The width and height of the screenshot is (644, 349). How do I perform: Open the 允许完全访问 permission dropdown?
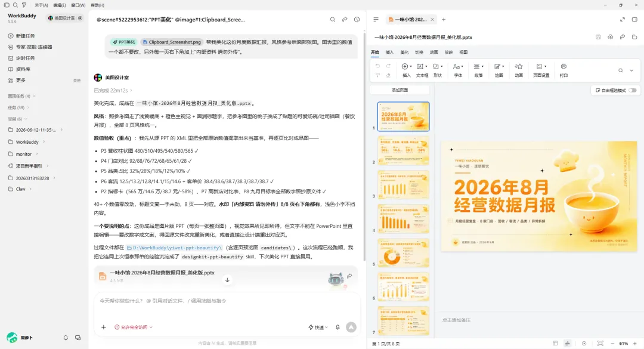134,327
